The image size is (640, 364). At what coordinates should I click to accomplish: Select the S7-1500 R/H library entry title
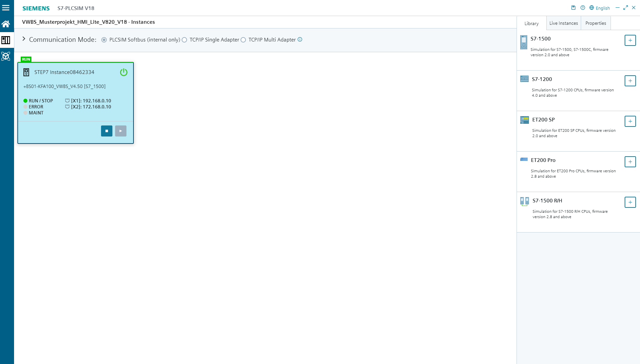(x=547, y=201)
